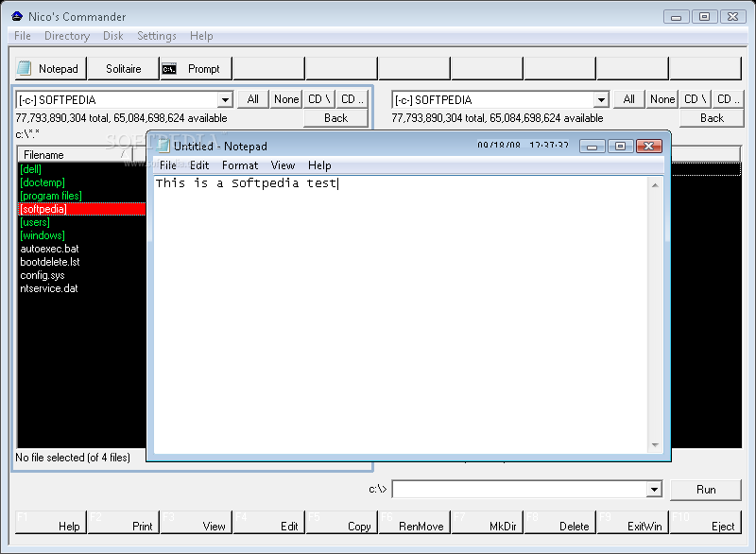The width and height of the screenshot is (756, 554).
Task: Select autoexec.bat file
Action: point(49,249)
